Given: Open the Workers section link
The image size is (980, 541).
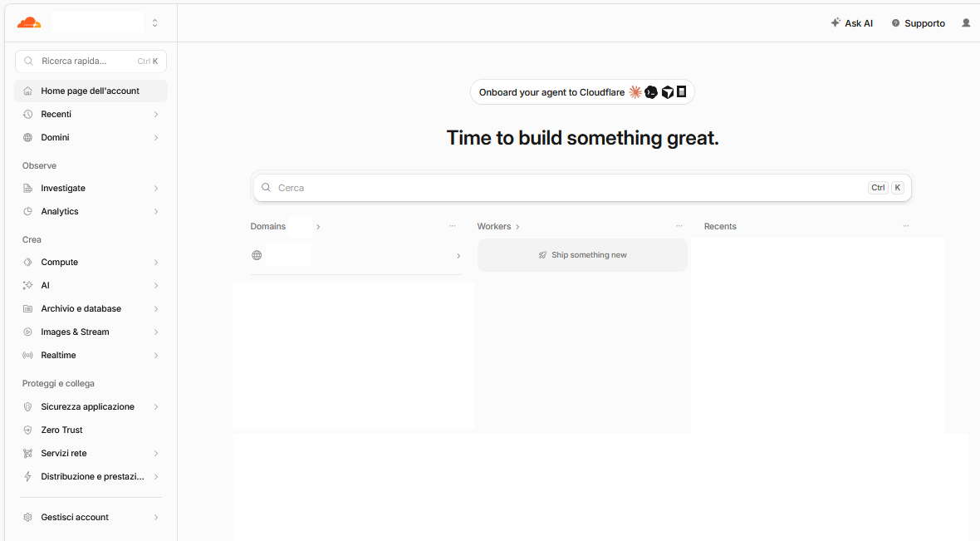Looking at the screenshot, I should tap(499, 226).
